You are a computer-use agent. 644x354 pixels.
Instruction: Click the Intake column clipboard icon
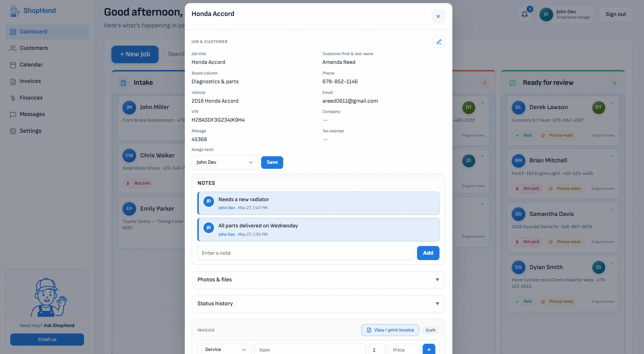[123, 83]
